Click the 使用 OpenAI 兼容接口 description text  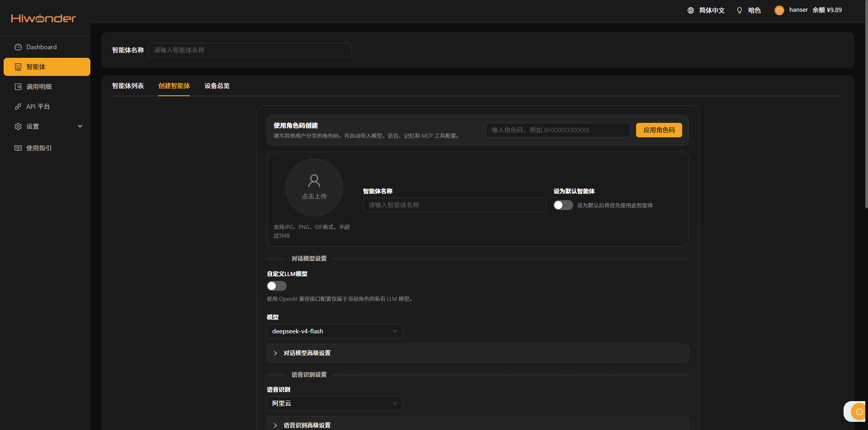click(340, 299)
